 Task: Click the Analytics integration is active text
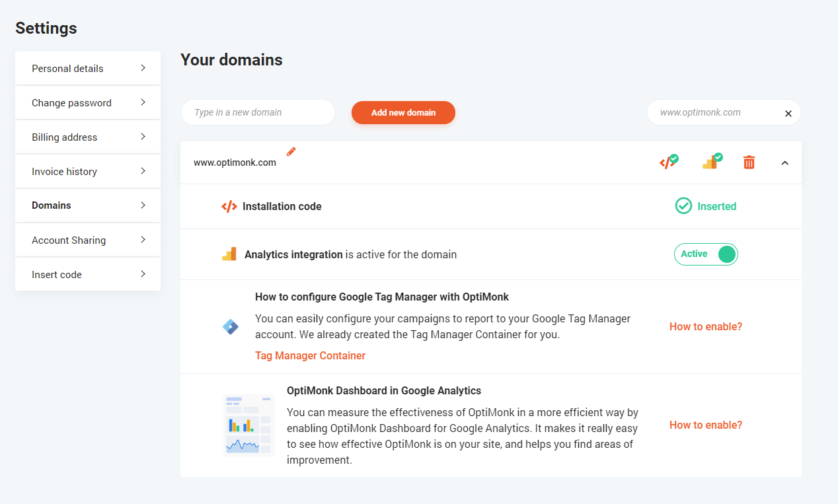point(350,254)
